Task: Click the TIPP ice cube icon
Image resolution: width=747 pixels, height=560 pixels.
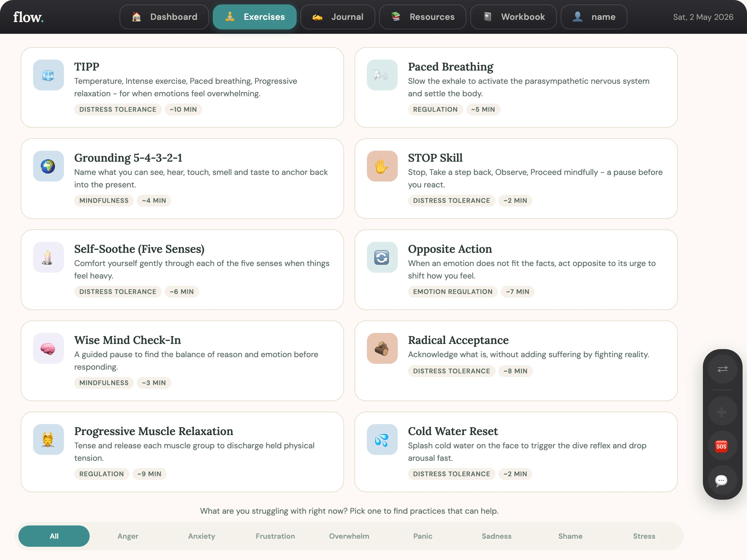Action: (48, 75)
